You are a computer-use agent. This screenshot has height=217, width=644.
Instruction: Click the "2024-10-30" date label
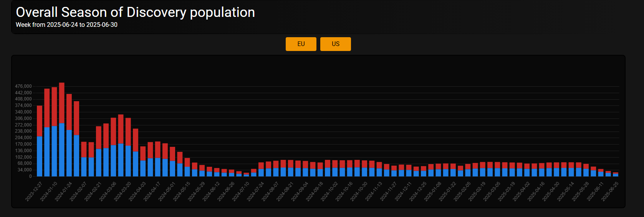pos(359,191)
